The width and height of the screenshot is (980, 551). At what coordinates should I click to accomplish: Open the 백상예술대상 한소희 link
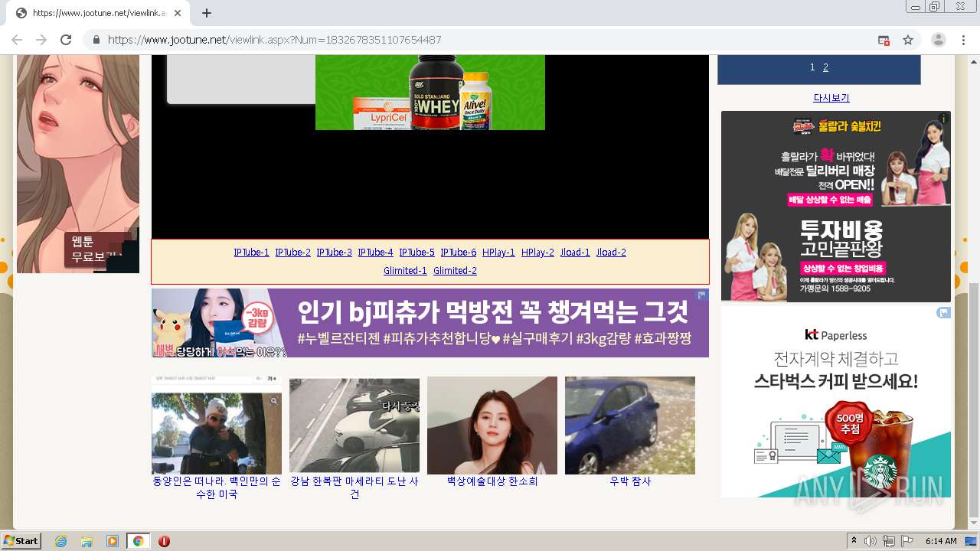point(492,481)
